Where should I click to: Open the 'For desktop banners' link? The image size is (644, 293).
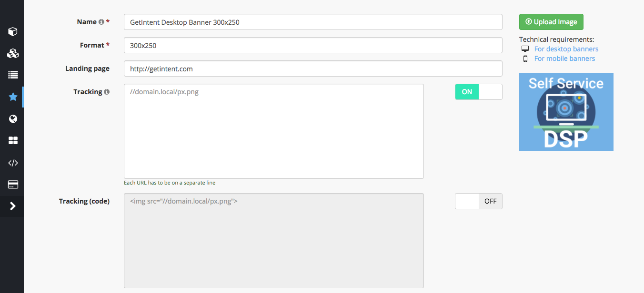click(x=566, y=49)
